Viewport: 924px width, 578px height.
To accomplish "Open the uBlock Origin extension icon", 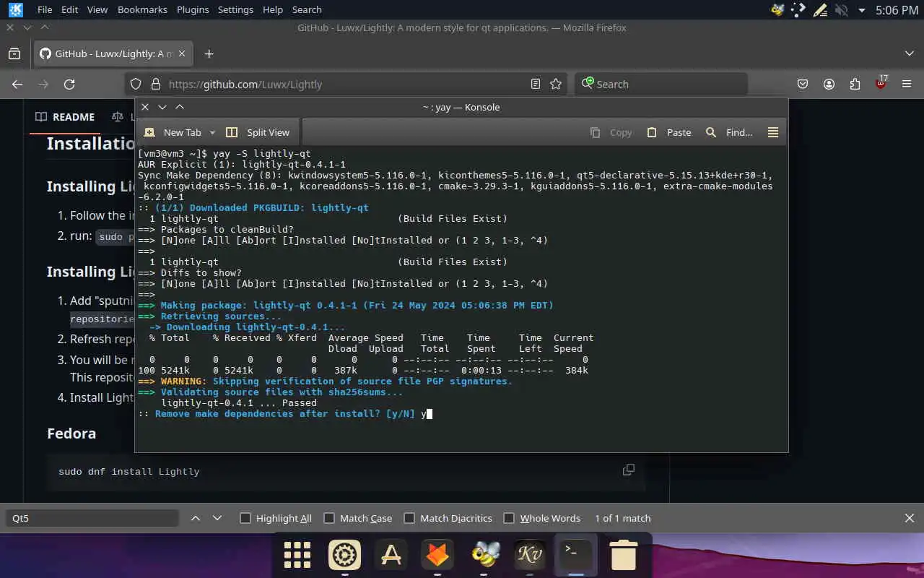I will point(881,82).
